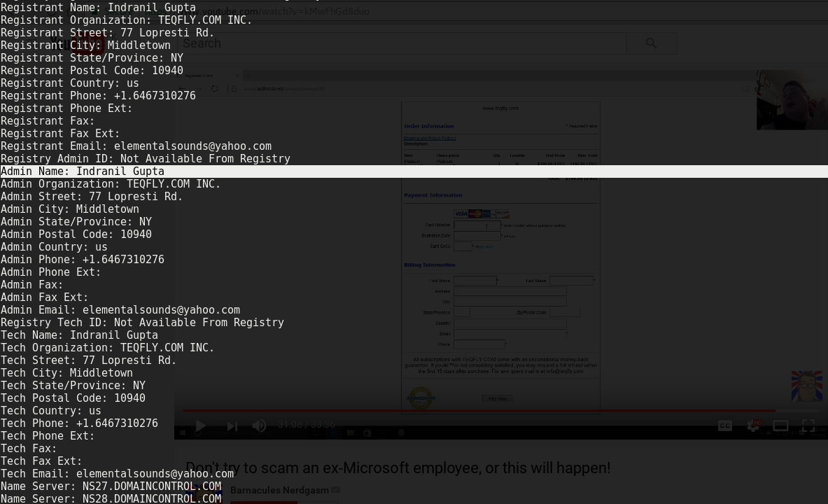Click line Admin Email: elementalsounds@yahoo.com

120,310
